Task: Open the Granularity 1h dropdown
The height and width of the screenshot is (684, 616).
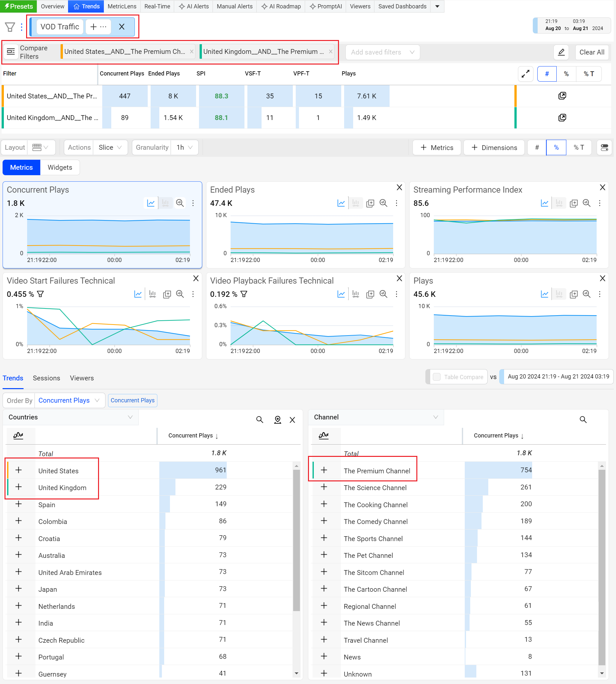Action: pos(184,148)
